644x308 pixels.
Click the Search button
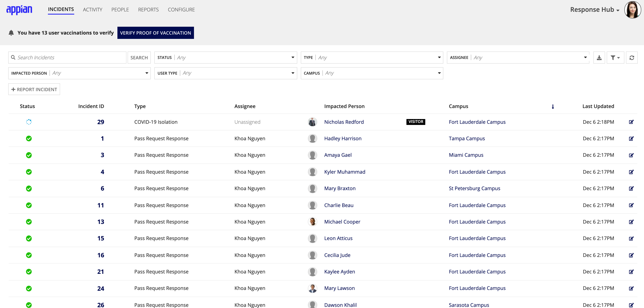pyautogui.click(x=139, y=58)
